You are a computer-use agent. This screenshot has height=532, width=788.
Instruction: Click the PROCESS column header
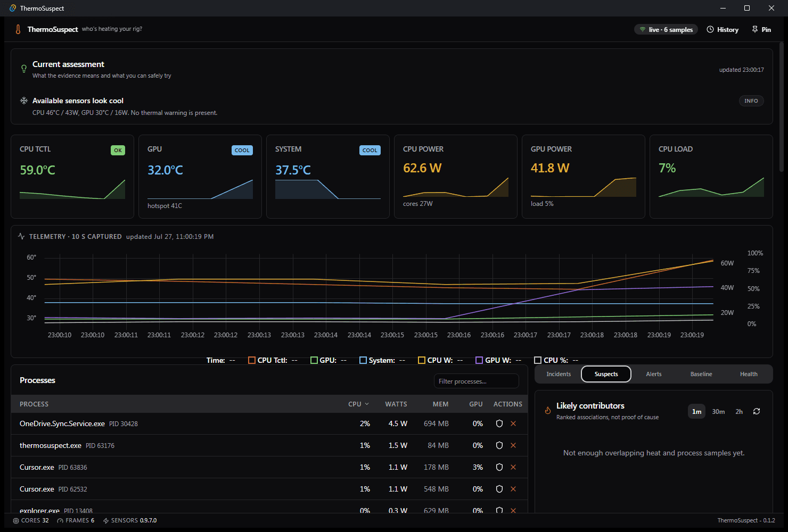point(34,404)
